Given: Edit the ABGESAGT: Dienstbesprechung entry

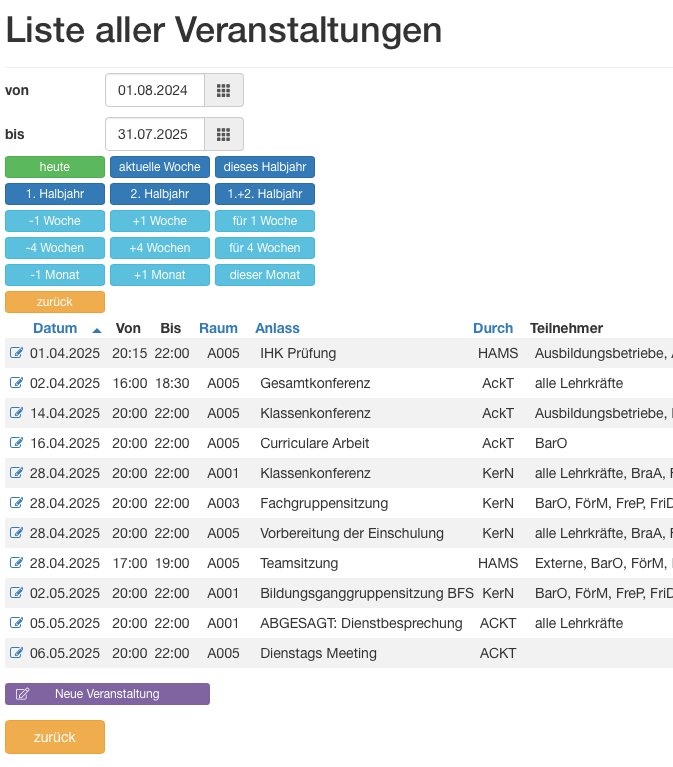Looking at the screenshot, I should pos(16,623).
